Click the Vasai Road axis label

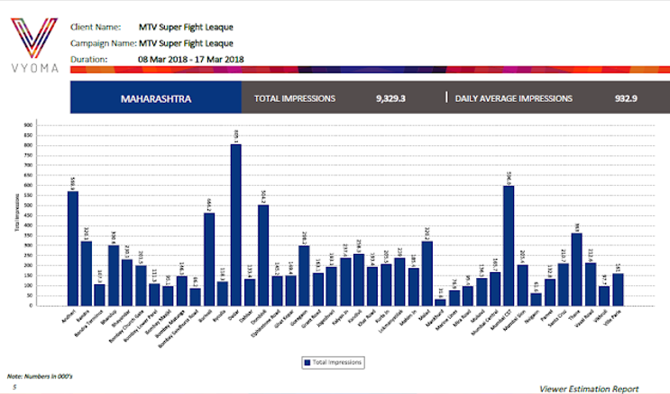(585, 318)
